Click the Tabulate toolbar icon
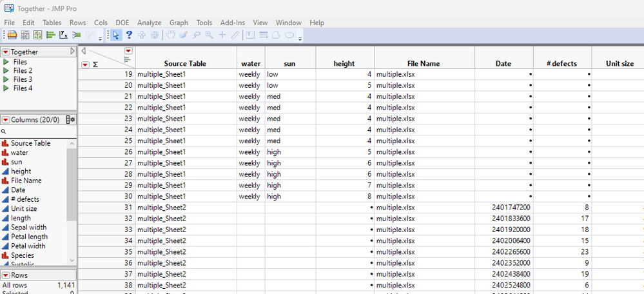Viewport: 644px width, 294px height. 25,35
